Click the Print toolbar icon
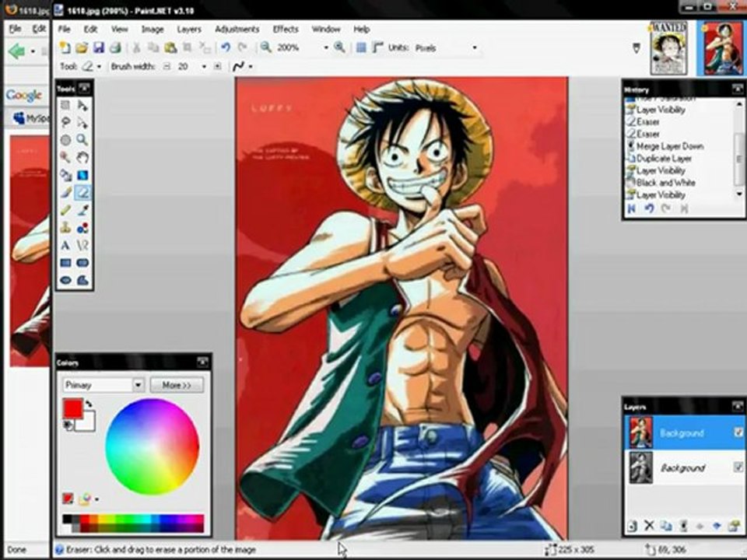 (x=115, y=47)
